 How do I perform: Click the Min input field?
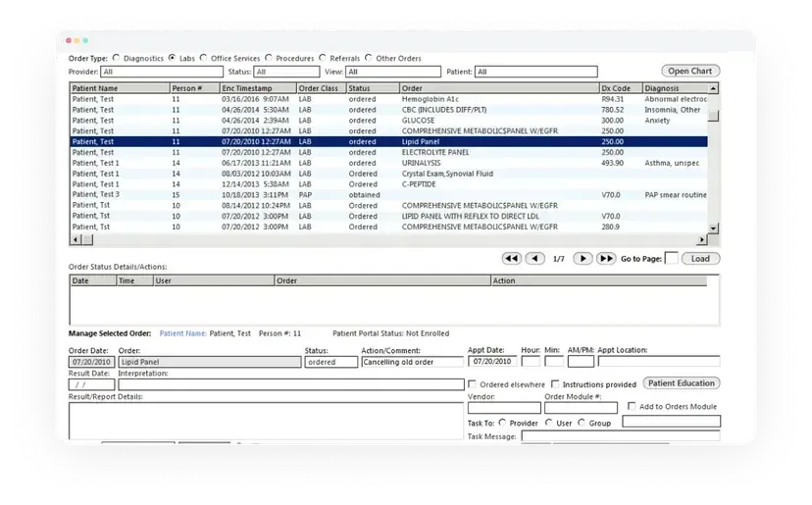coord(554,362)
